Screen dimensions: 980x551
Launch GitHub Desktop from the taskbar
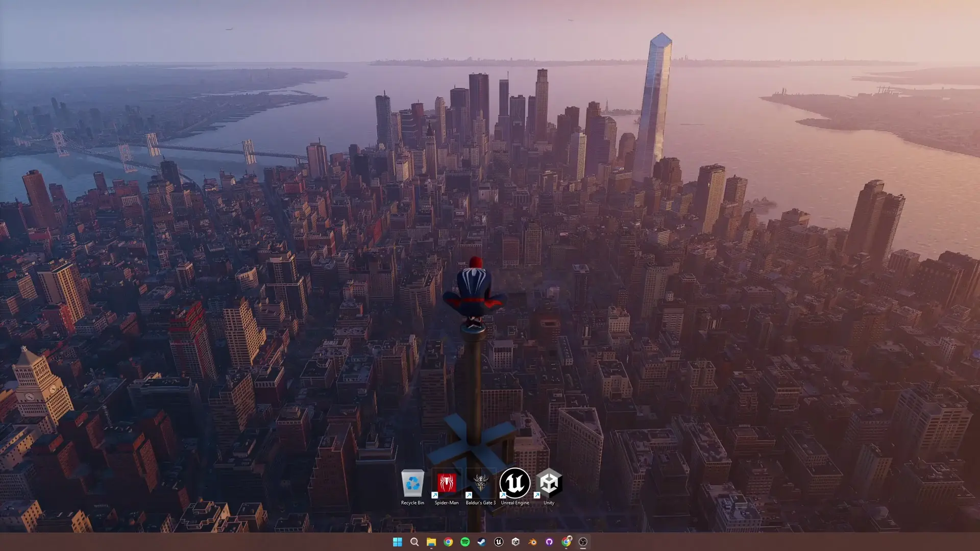(549, 542)
